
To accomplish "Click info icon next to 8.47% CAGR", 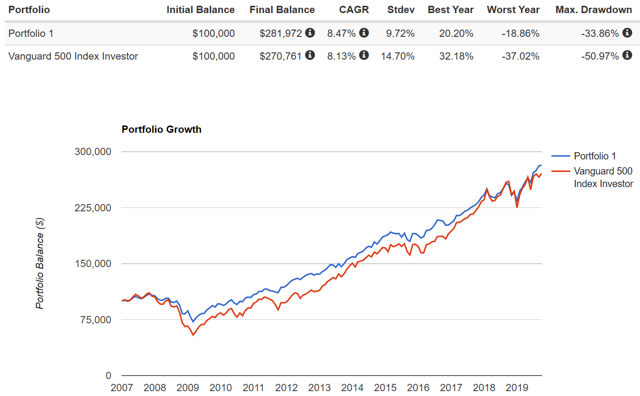I will [364, 33].
